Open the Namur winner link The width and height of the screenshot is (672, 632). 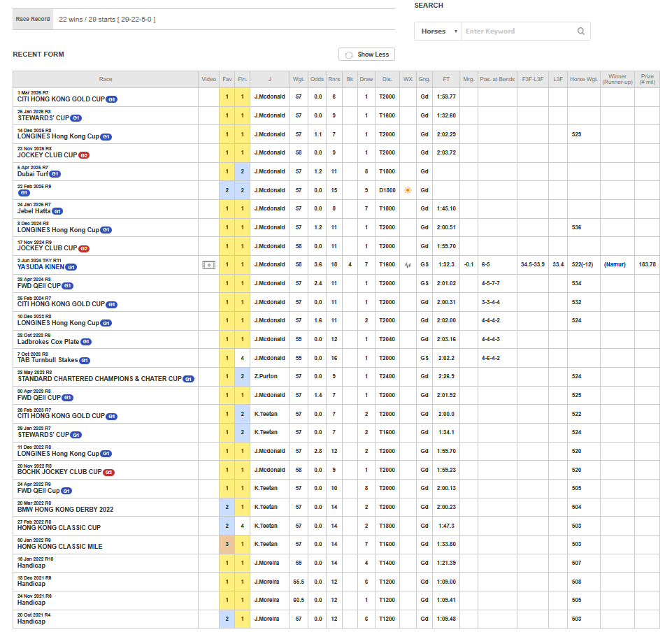tap(615, 265)
